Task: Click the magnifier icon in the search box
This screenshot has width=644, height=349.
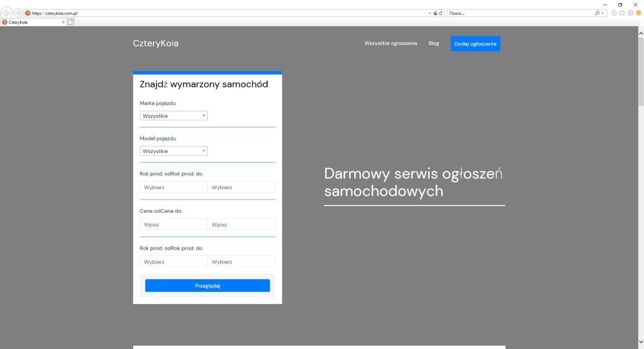Action: pos(597,13)
